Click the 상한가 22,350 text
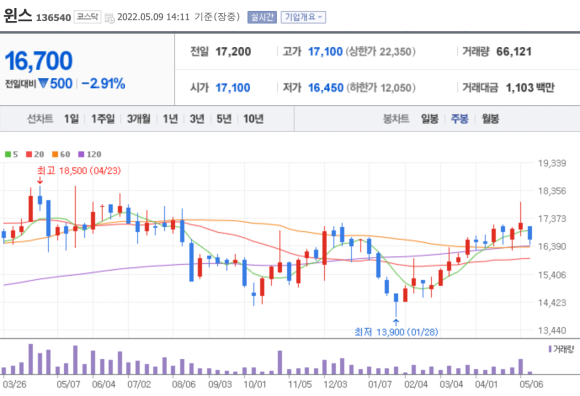Viewport: 580px width, 396px height. pyautogui.click(x=381, y=52)
